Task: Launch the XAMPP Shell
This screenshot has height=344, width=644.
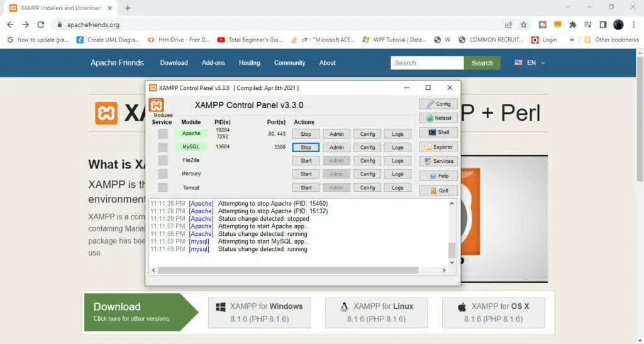Action: click(x=438, y=133)
